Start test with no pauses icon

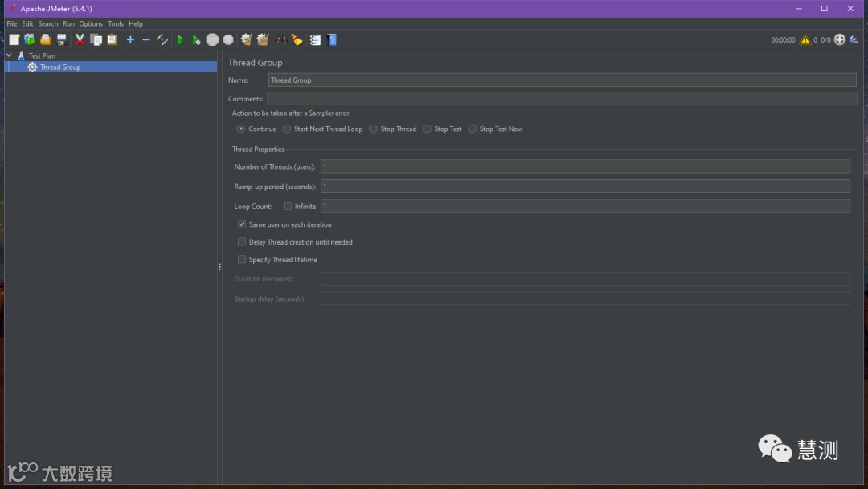coord(196,40)
